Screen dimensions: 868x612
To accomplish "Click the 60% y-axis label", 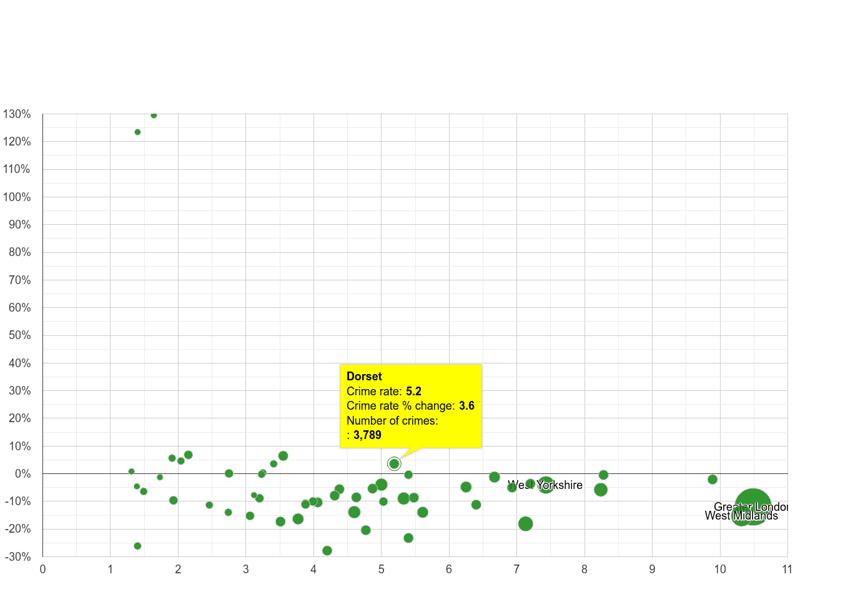I will [19, 308].
